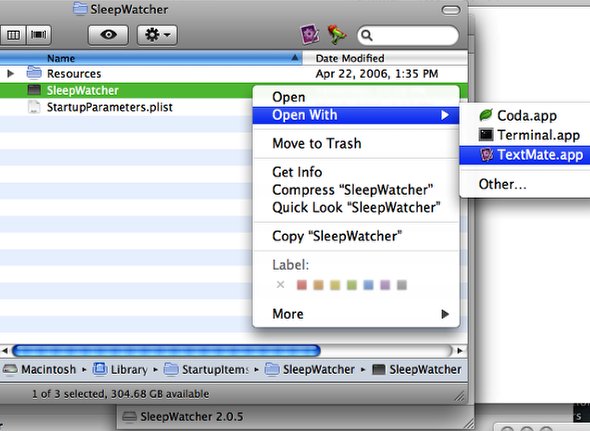The width and height of the screenshot is (590, 431).
Task: Switch to column view in toolbar
Action: [x=13, y=35]
